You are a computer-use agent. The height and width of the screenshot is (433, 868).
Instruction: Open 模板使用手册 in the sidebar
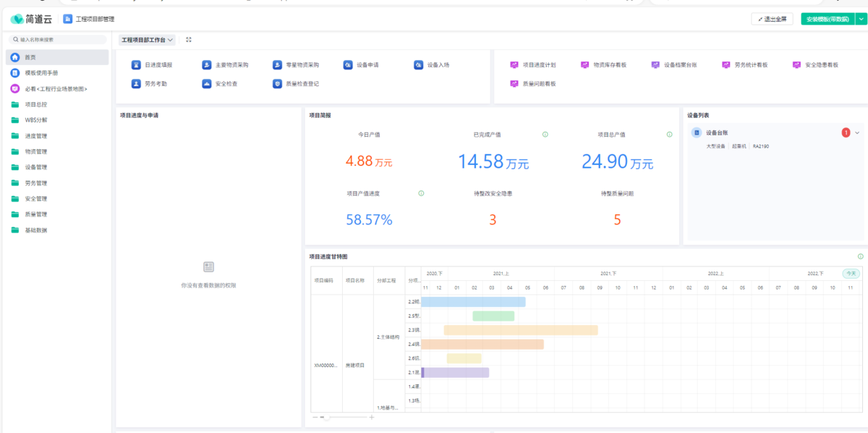pyautogui.click(x=41, y=73)
